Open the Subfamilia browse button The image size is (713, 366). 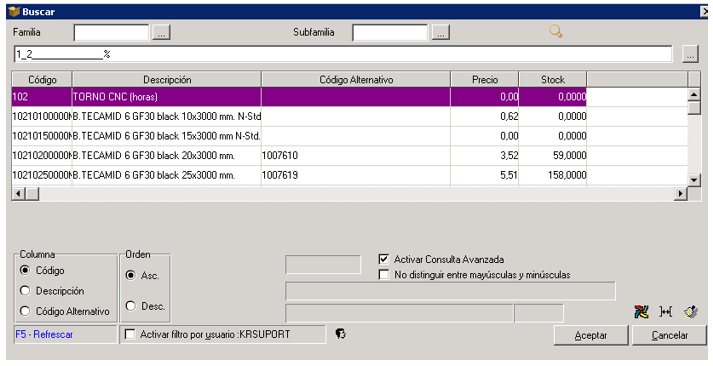point(441,32)
